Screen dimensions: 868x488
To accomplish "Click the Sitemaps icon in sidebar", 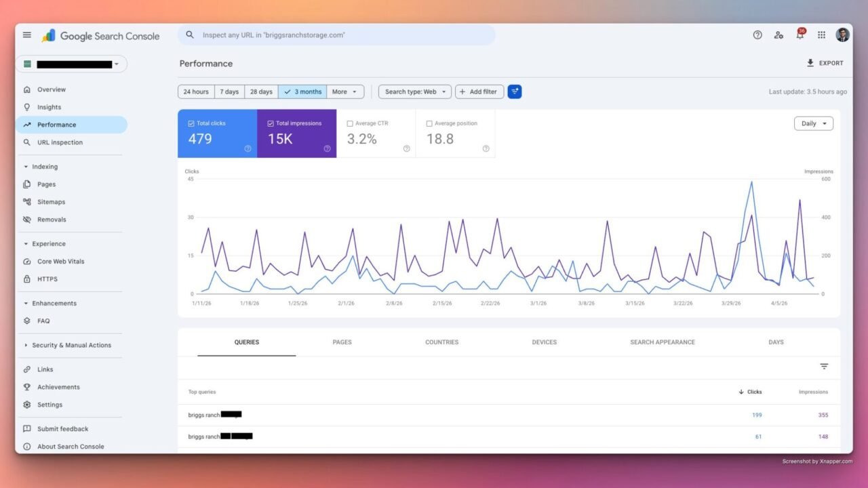I will point(27,202).
